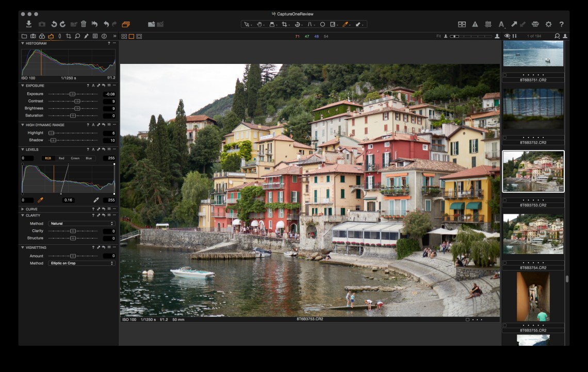Switch Levels to the Red channel
Screen dimensions: 588x372
pyautogui.click(x=61, y=158)
